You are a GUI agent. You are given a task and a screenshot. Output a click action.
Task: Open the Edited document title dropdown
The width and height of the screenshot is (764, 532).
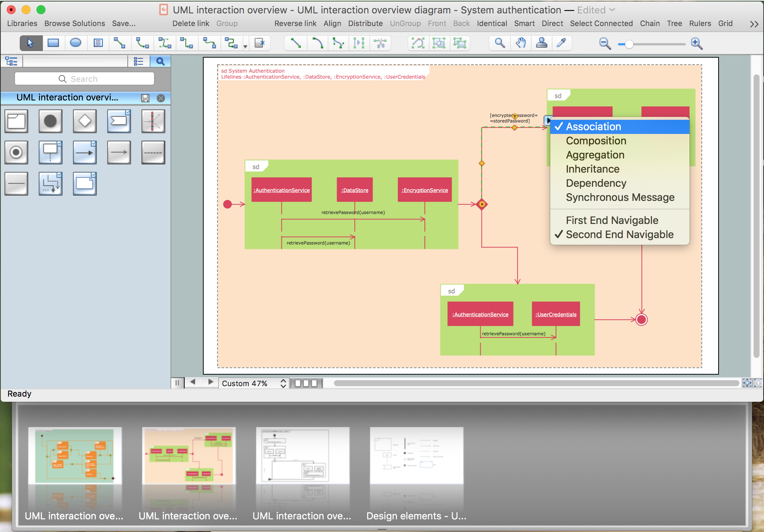point(612,10)
